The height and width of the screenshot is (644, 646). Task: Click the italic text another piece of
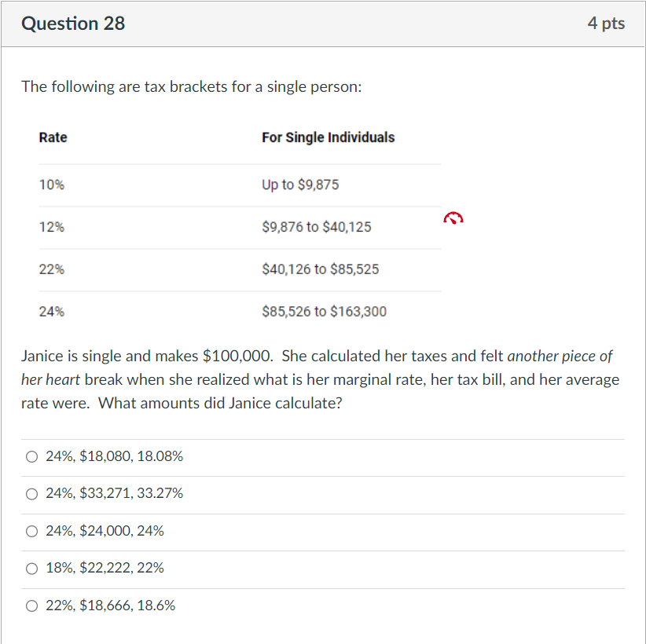[x=560, y=357]
